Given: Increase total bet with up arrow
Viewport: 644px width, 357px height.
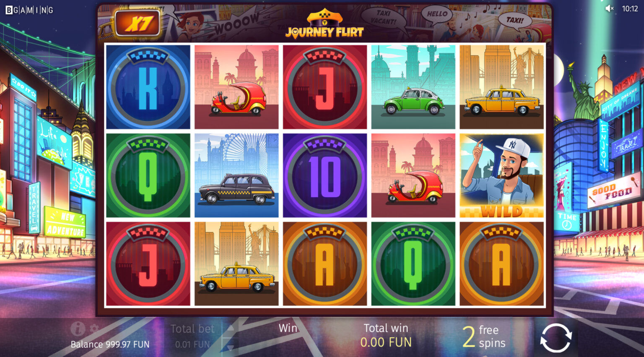Looking at the screenshot, I should [x=230, y=328].
